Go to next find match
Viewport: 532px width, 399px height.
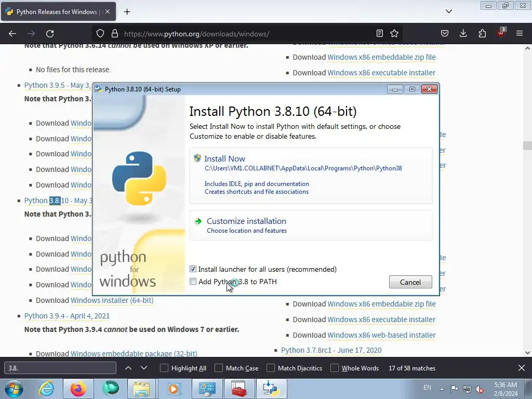coord(144,368)
